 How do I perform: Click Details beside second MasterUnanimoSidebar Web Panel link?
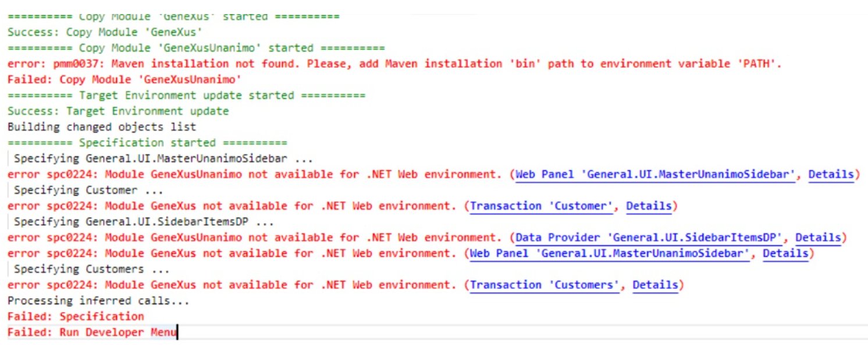point(785,253)
